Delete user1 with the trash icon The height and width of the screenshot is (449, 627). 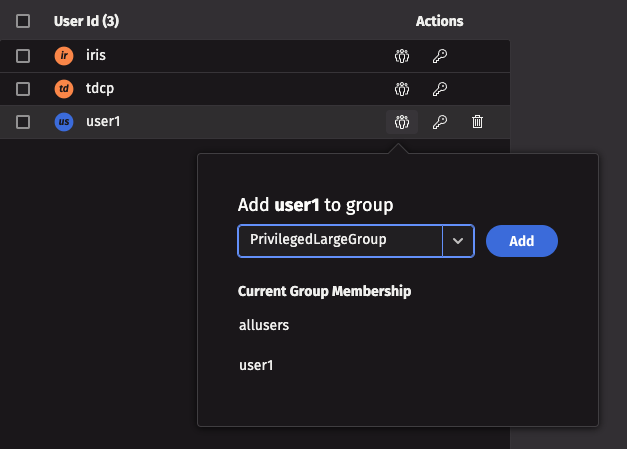477,122
